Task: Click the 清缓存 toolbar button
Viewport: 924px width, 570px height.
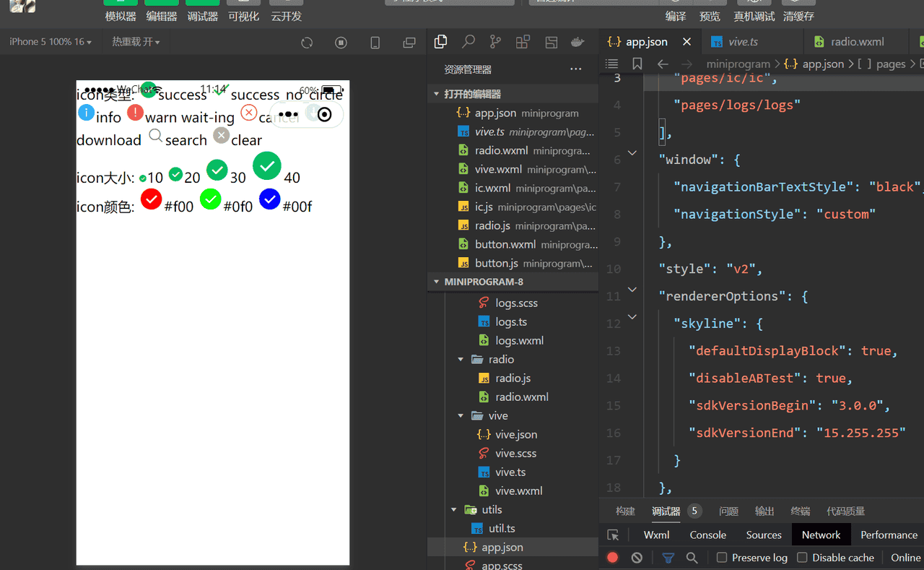Action: click(798, 16)
